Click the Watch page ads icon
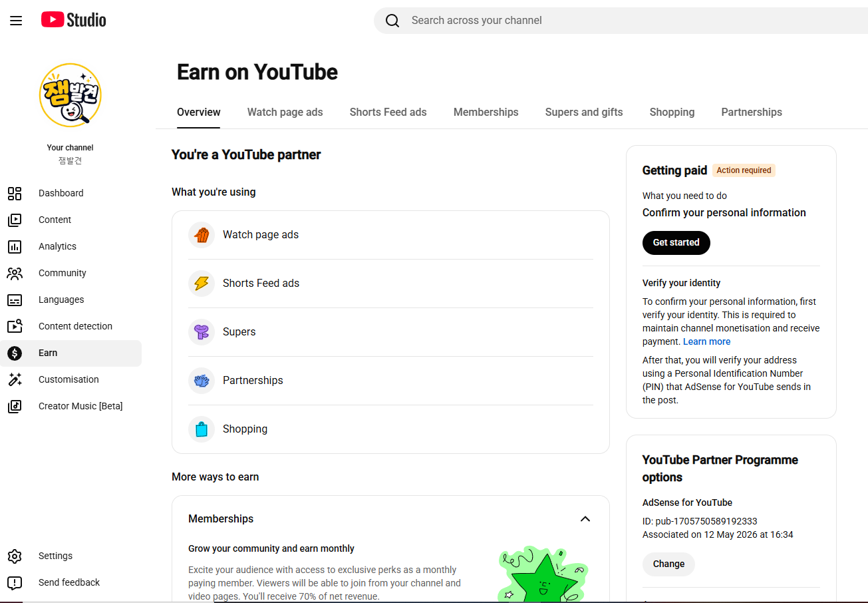 202,235
